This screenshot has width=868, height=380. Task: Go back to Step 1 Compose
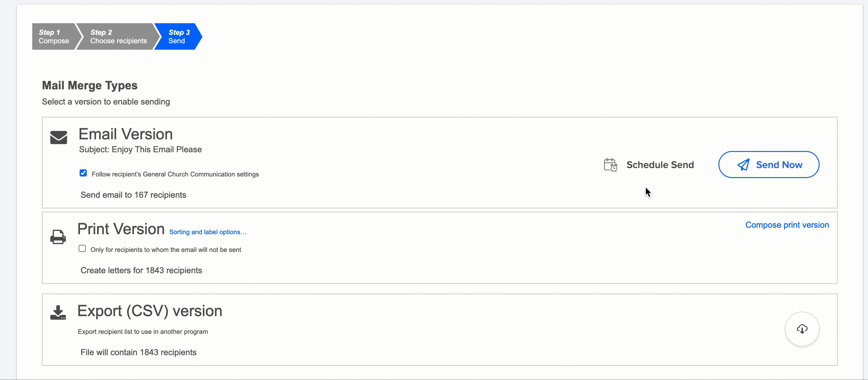(x=53, y=36)
